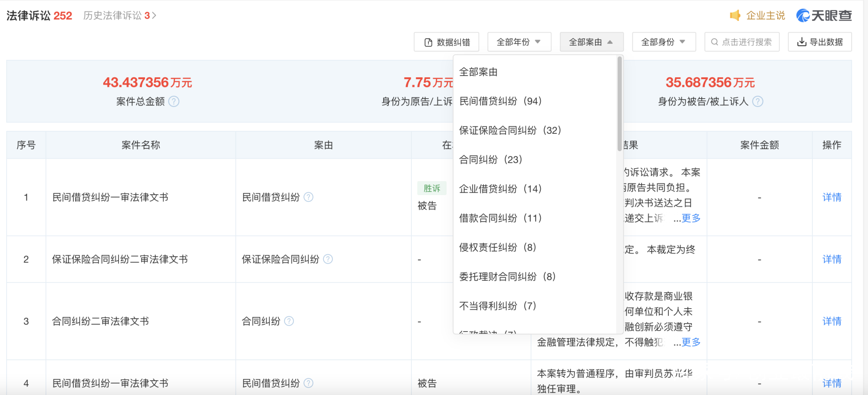Click 更多 link in row 1 result
The image size is (868, 395).
click(691, 218)
